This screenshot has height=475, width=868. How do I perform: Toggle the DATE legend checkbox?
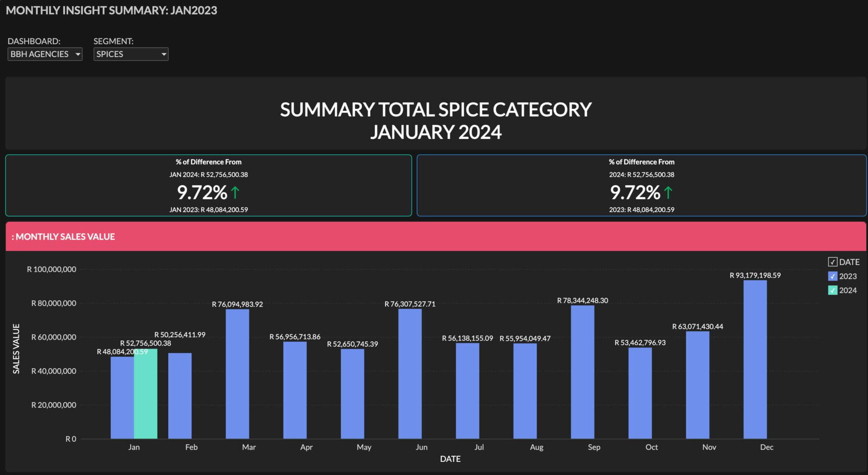pos(832,262)
